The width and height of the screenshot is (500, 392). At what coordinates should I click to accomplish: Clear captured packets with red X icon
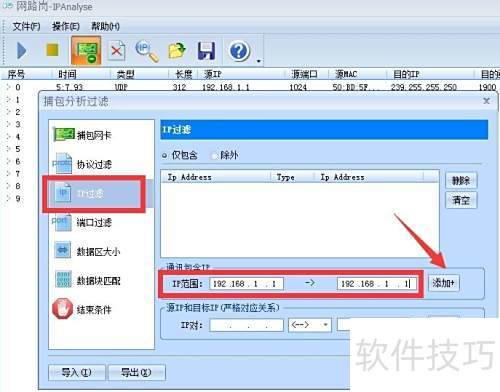(x=117, y=51)
